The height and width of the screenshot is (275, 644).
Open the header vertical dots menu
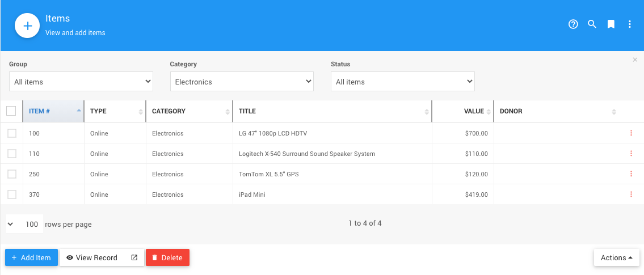click(630, 24)
